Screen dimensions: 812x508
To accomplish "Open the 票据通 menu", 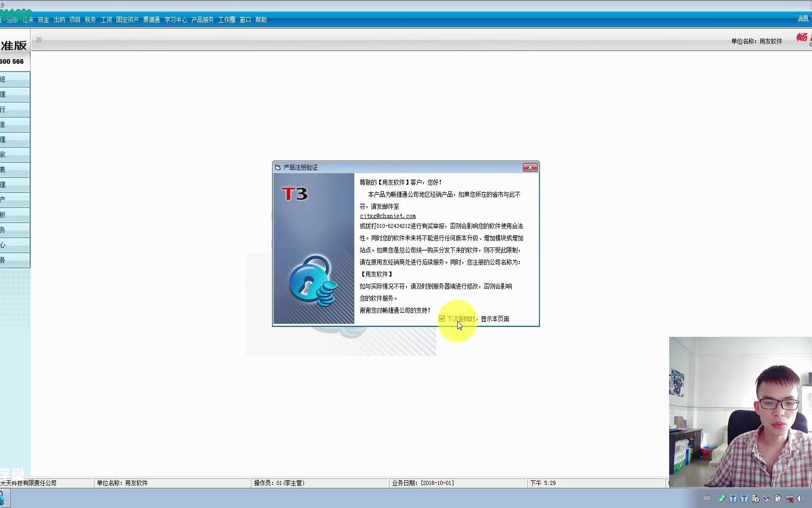I will [151, 20].
